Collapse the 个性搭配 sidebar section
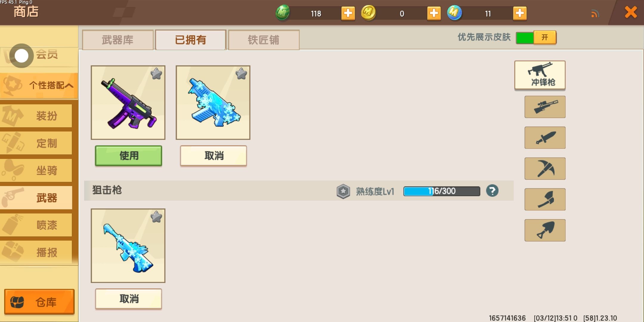 (39, 86)
